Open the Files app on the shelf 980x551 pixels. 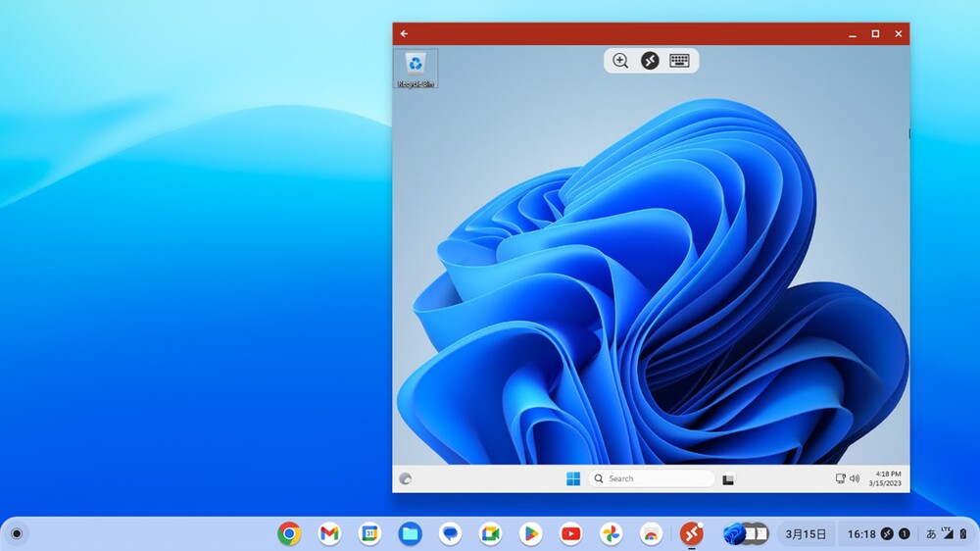point(410,533)
